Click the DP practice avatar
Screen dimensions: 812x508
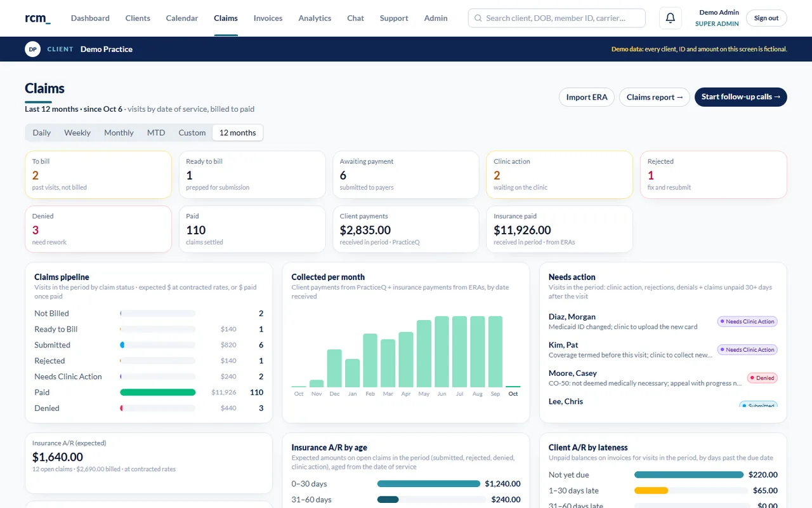(x=33, y=49)
